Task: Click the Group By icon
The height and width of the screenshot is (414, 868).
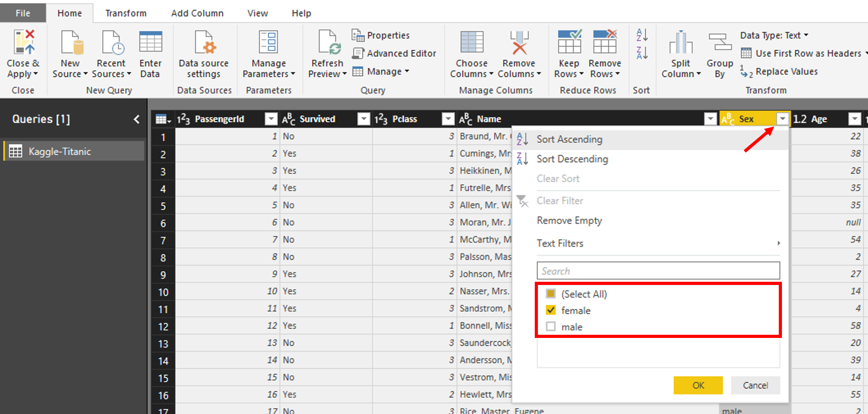Action: pos(719,43)
